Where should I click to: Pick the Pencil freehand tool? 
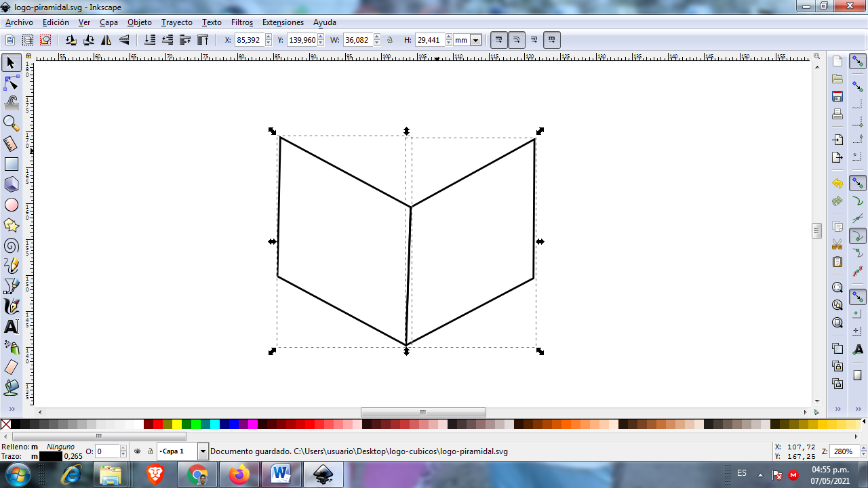11,266
